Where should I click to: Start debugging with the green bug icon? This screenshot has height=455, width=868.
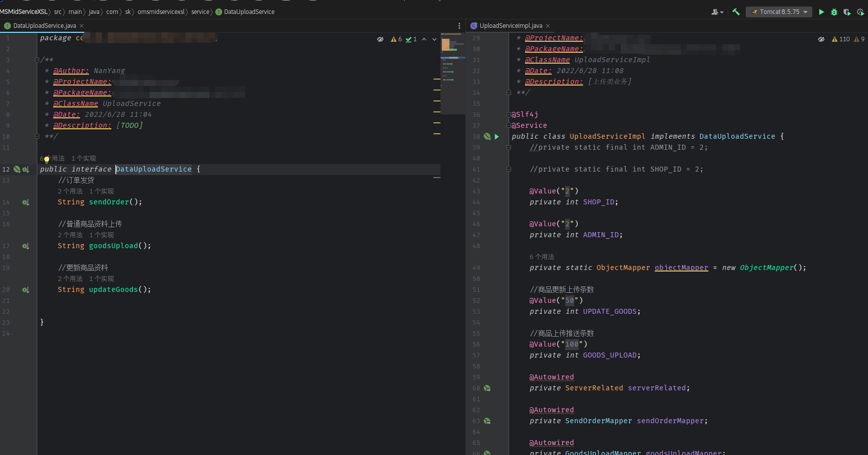click(834, 12)
